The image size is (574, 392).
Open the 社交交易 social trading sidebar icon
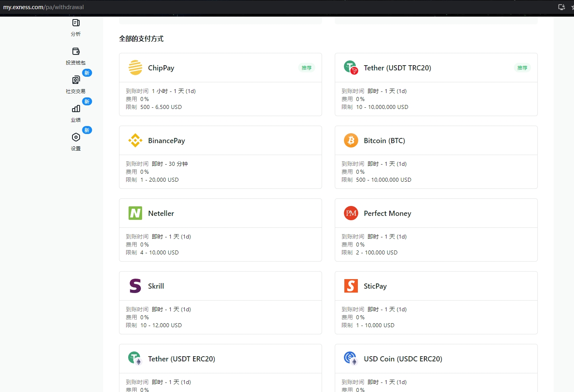76,80
